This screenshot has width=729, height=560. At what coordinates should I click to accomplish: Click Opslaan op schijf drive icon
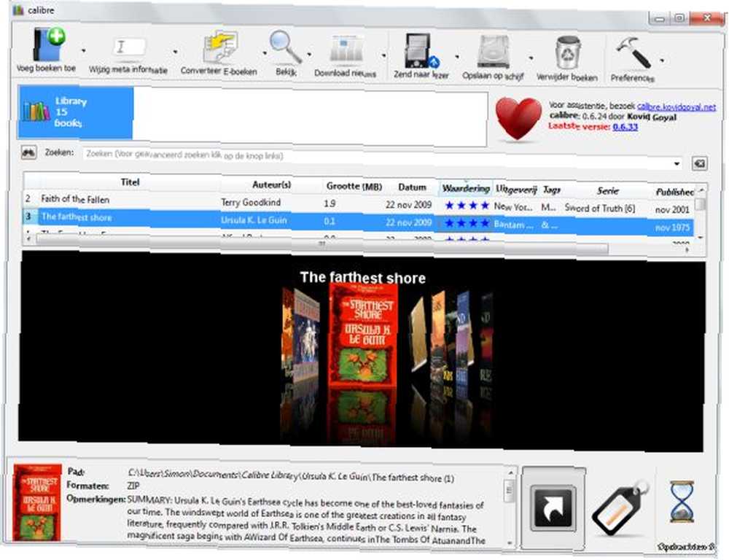click(x=494, y=52)
